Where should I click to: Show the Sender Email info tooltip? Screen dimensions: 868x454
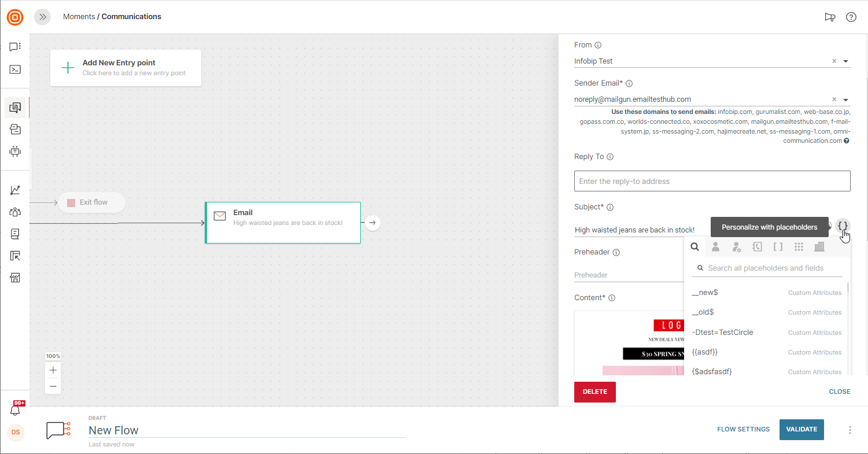click(629, 83)
